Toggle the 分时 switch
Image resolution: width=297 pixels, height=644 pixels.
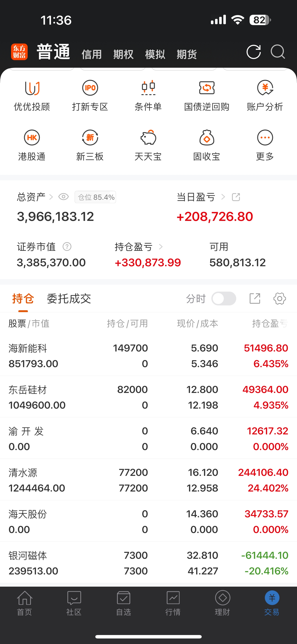click(224, 299)
